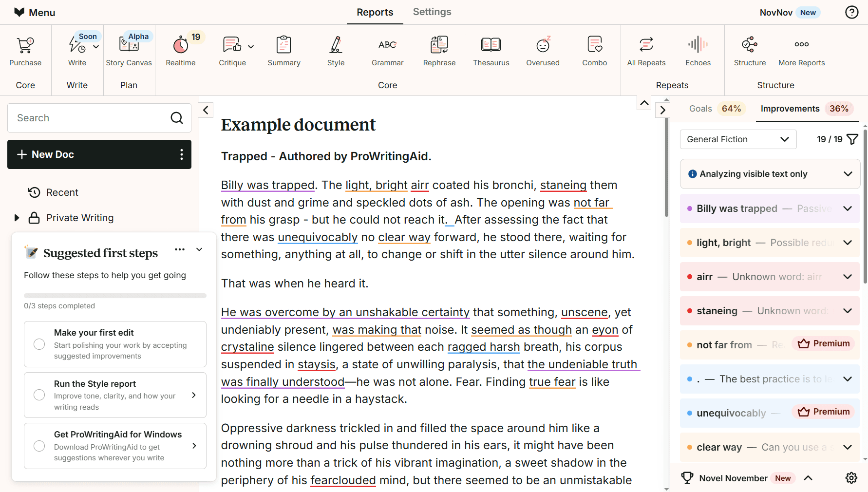This screenshot has width=868, height=492.
Task: Mark 'Run the Style report' step circle
Action: (39, 395)
